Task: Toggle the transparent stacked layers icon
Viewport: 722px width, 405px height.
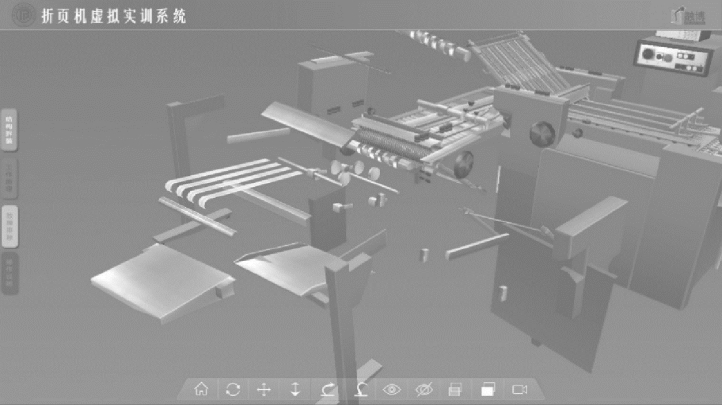Action: click(455, 390)
